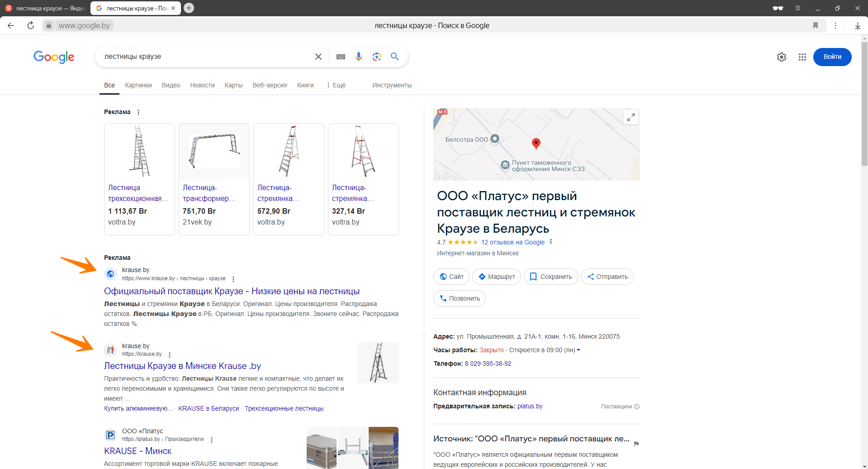The width and height of the screenshot is (868, 469).
Task: Click the Маршрут directions button
Action: 497,277
